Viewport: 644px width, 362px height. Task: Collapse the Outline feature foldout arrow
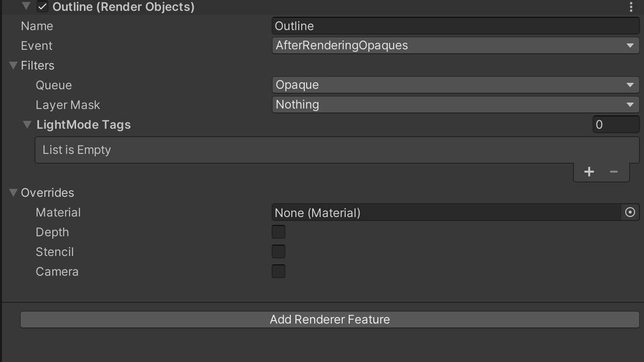click(26, 6)
